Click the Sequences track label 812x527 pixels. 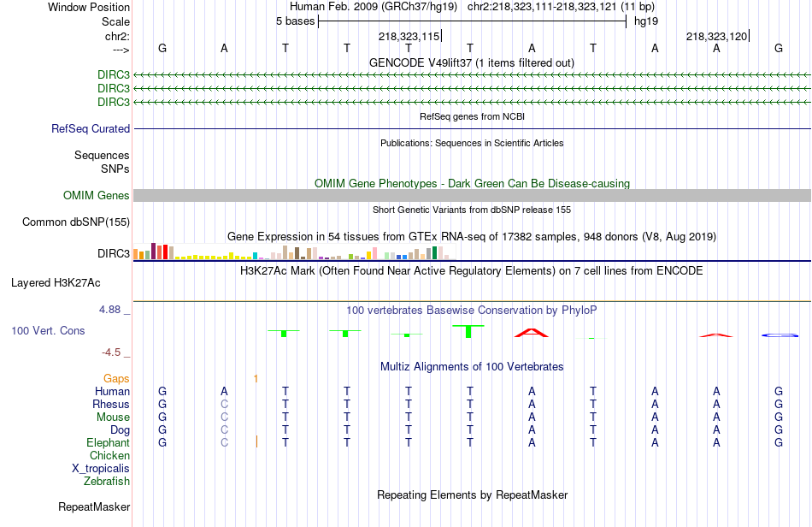click(x=102, y=155)
